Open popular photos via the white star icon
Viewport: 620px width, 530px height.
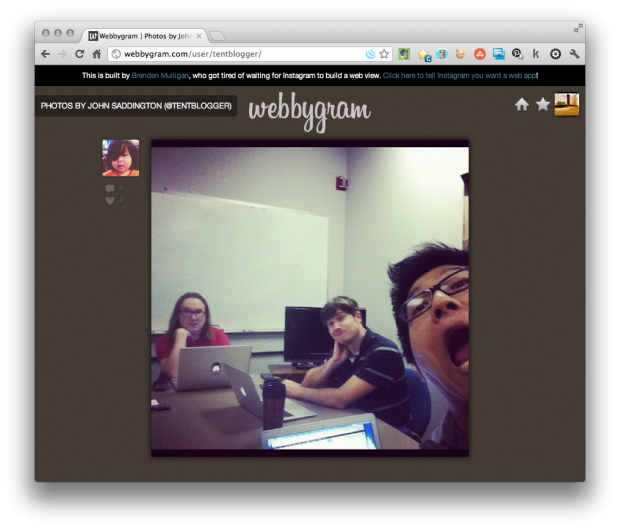coord(543,104)
